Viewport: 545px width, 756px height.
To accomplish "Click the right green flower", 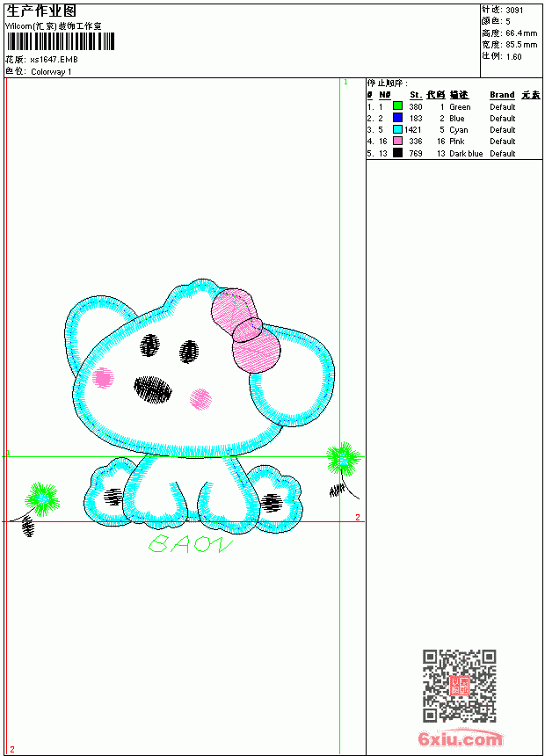I will tap(343, 459).
